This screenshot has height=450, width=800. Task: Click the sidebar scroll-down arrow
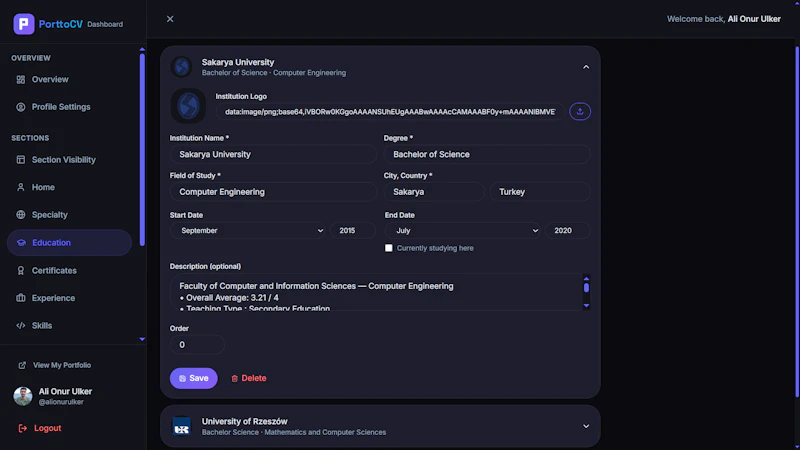tap(142, 339)
